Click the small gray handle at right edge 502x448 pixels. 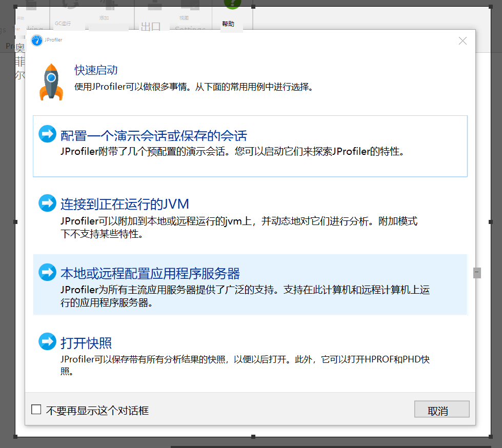pos(477,272)
